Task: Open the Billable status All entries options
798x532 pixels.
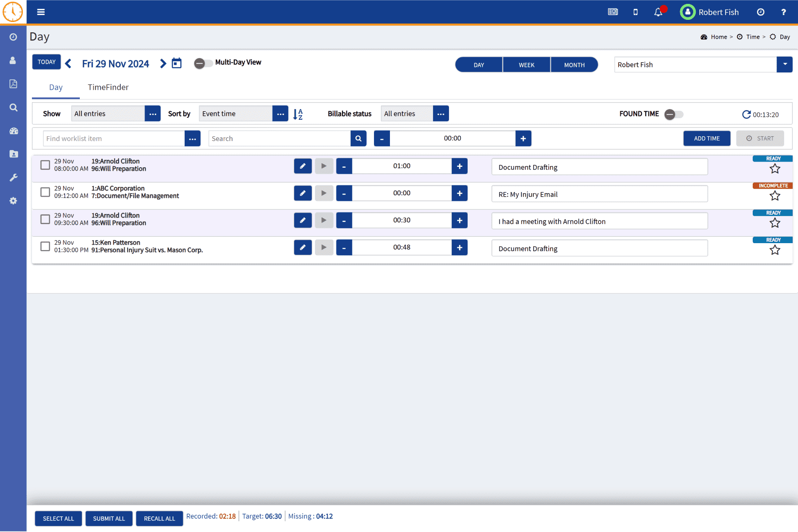Action: click(440, 113)
